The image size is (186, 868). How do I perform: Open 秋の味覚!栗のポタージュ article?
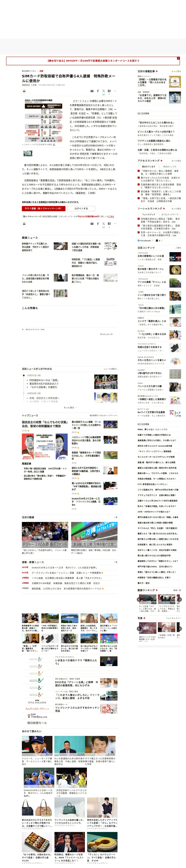click(151, 269)
